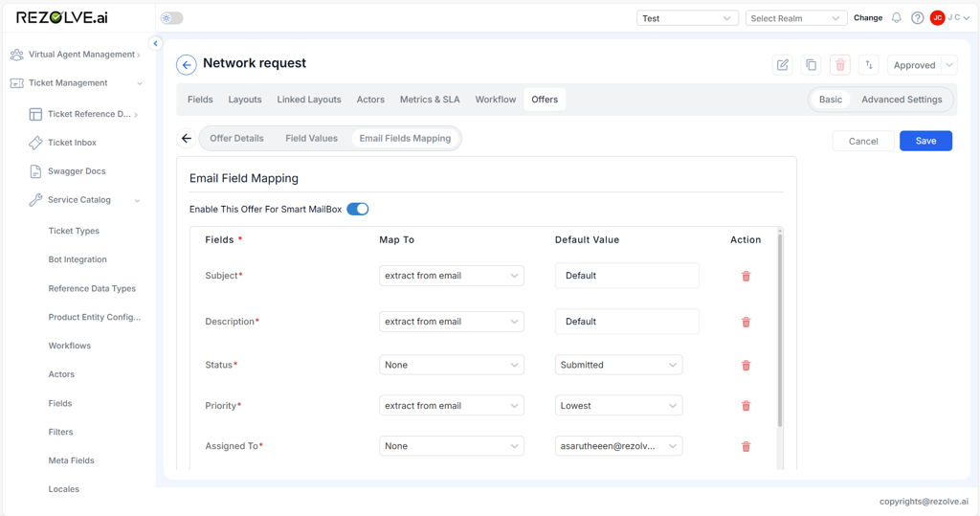Click the blue Save button
980x516 pixels.
[x=925, y=141]
